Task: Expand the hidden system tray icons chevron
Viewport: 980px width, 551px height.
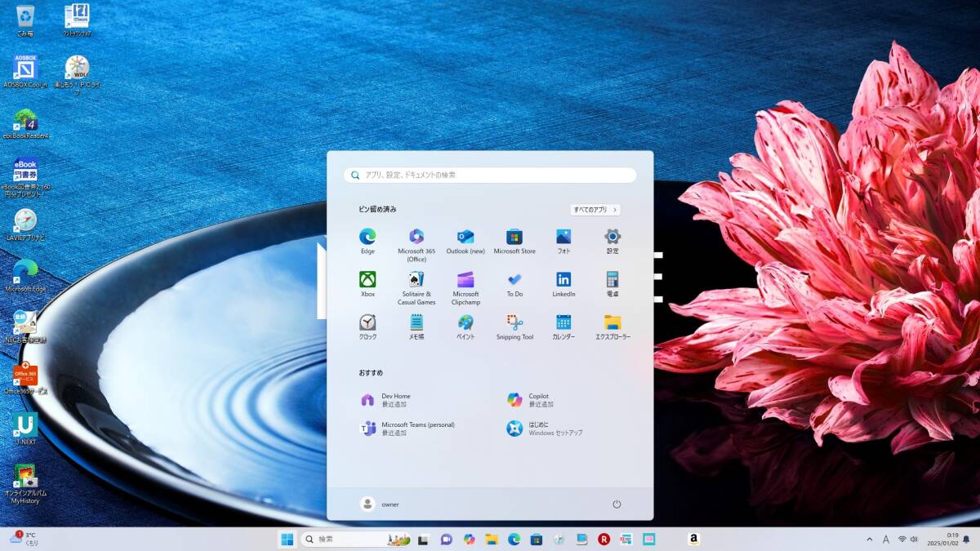Action: 869,539
